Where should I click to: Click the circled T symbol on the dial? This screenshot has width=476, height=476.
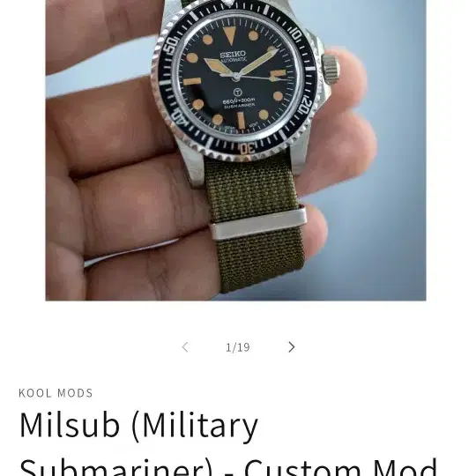(238, 92)
